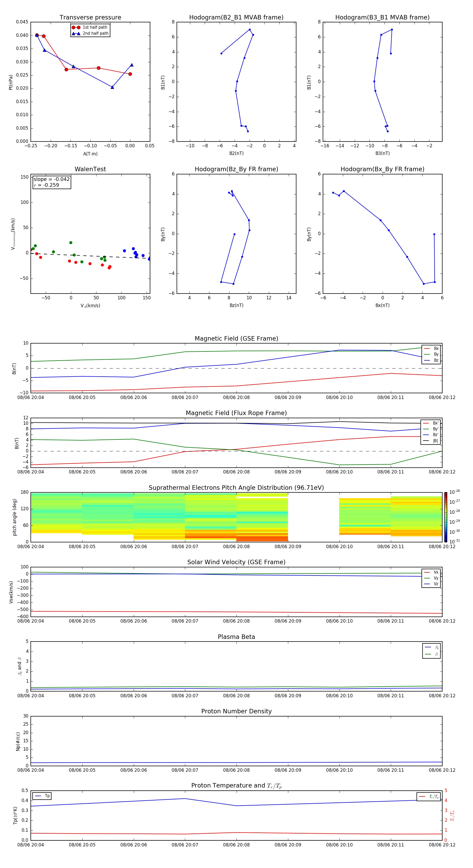Click the 'Tp(10^6K)' axis label

pyautogui.click(x=15, y=816)
